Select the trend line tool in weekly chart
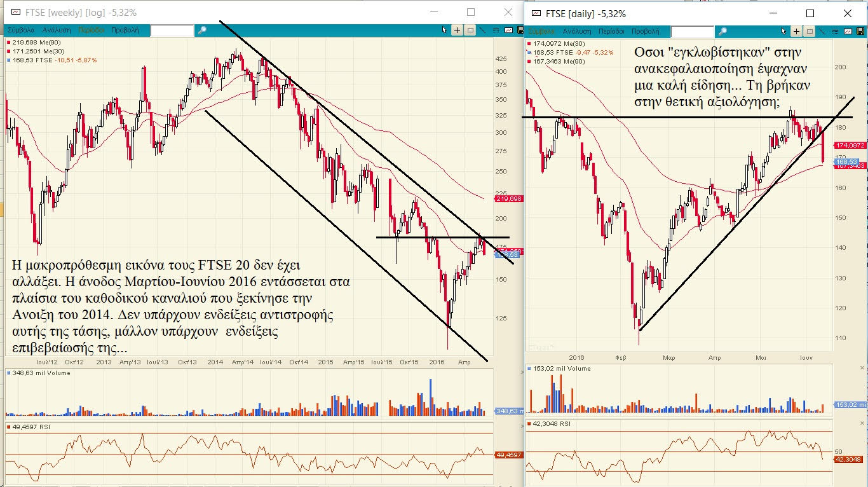Image resolution: width=868 pixels, height=487 pixels. (x=483, y=30)
